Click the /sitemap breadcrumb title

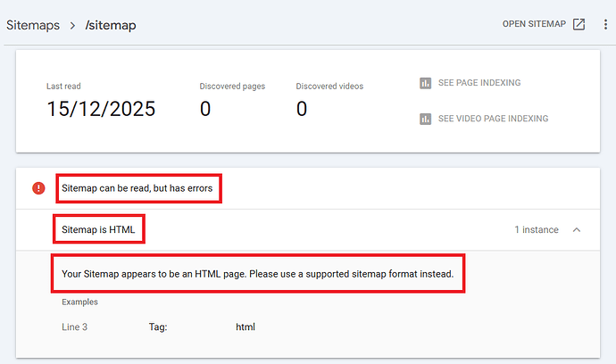[111, 25]
